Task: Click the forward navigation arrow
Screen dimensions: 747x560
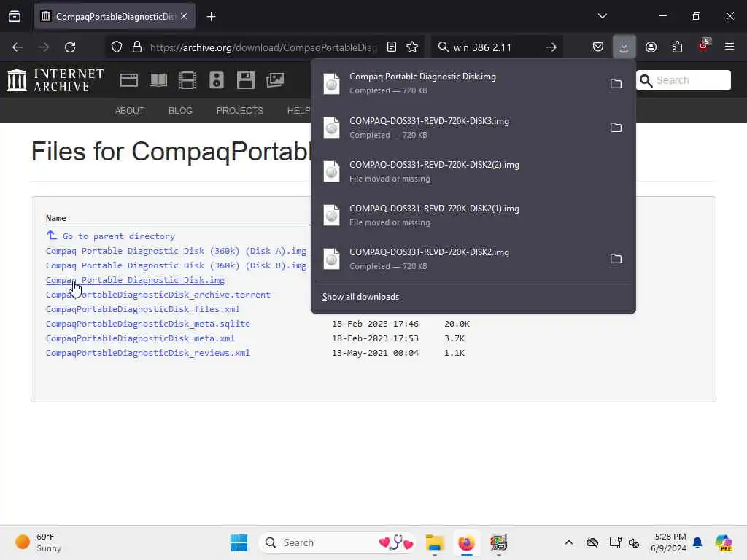Action: tap(44, 47)
